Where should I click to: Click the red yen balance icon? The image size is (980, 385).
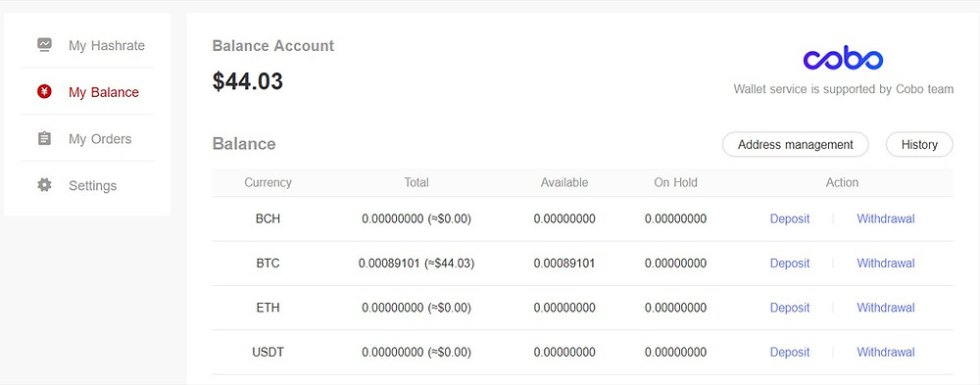tap(44, 92)
